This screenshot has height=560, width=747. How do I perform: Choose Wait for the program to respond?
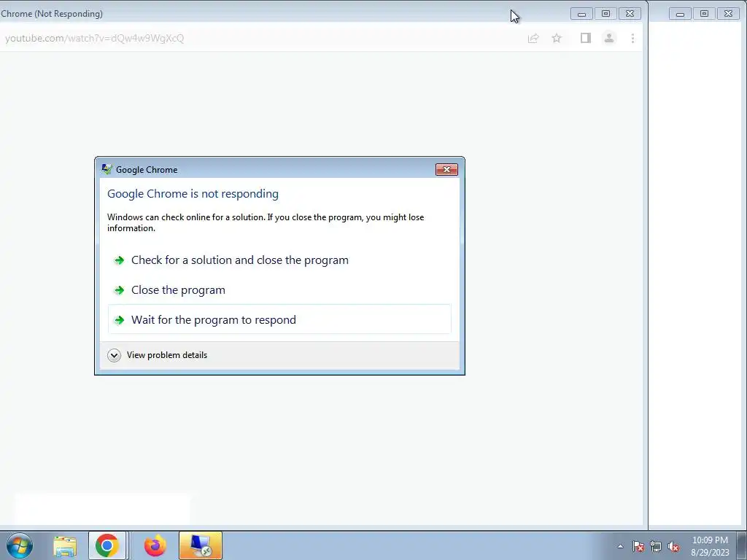(x=279, y=319)
